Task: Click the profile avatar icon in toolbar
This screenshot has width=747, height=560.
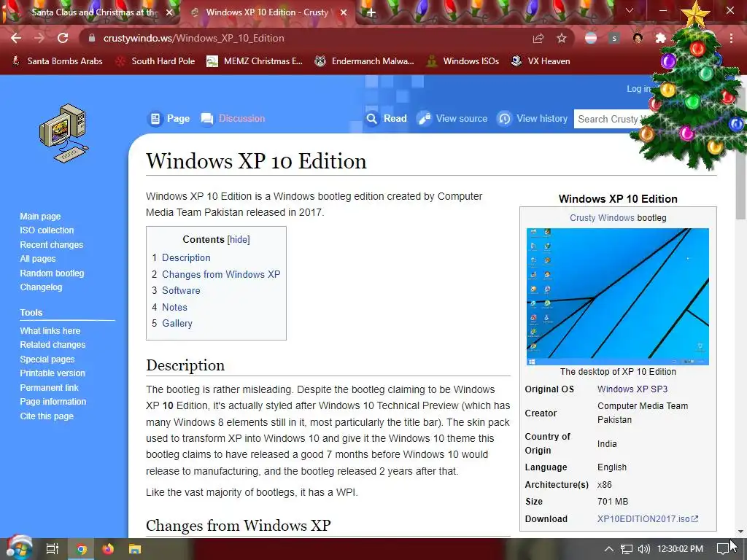Action: [x=638, y=38]
